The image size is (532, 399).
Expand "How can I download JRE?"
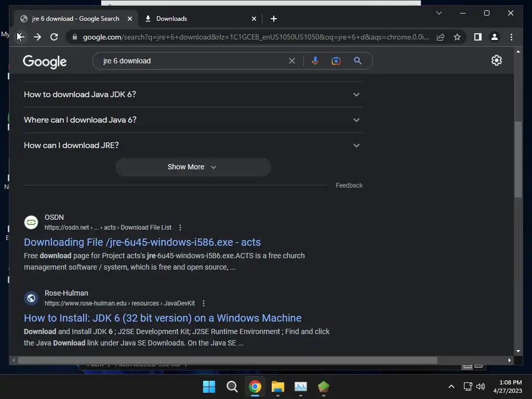[x=193, y=145]
